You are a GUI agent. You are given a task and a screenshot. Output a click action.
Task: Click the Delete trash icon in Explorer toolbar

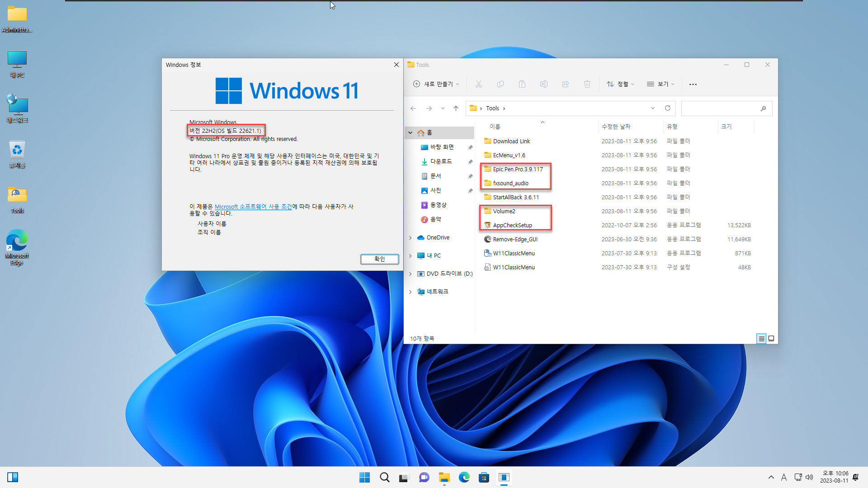(x=587, y=84)
